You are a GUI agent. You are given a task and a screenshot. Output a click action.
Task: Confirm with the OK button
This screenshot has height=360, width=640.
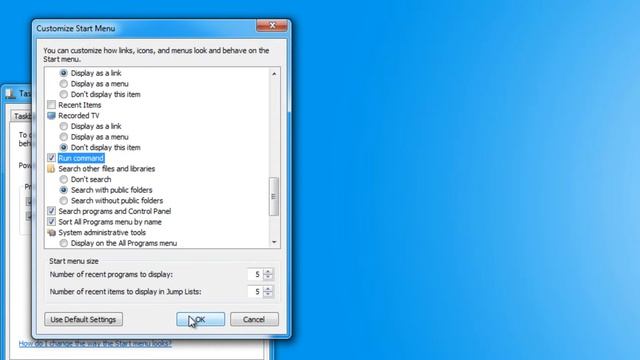tap(200, 319)
